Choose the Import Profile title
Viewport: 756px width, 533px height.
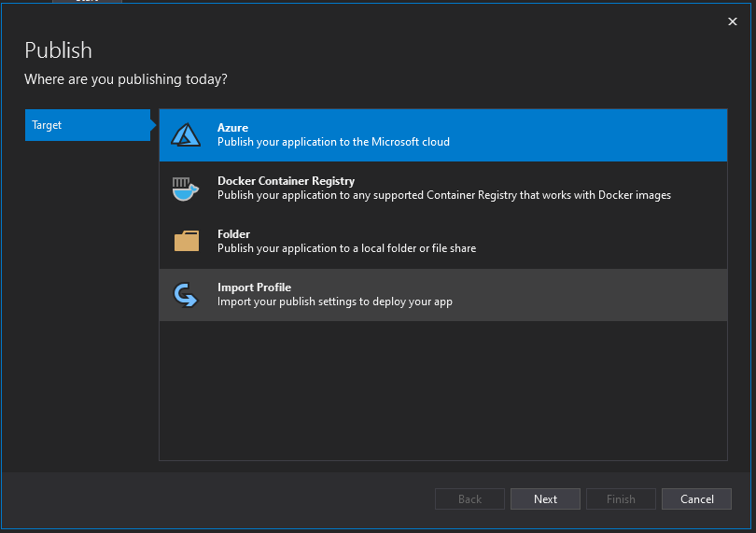(x=254, y=287)
